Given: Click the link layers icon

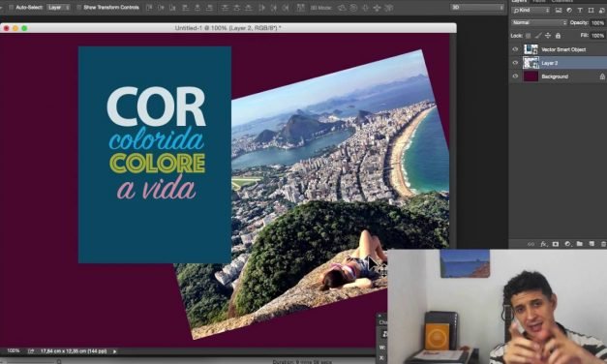Looking at the screenshot, I should click(x=531, y=244).
